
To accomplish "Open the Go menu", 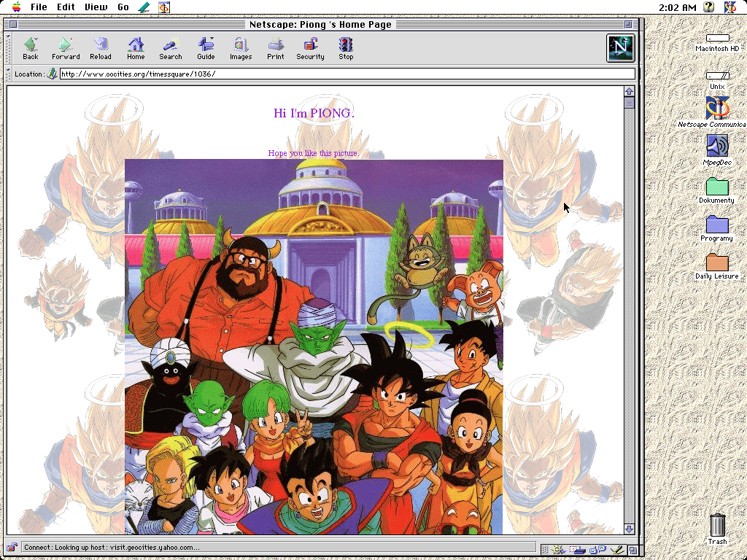I will [x=123, y=7].
